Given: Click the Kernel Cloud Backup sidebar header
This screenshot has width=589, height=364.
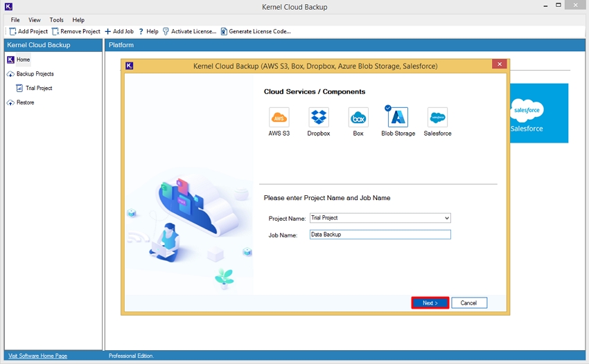Looking at the screenshot, I should point(53,45).
